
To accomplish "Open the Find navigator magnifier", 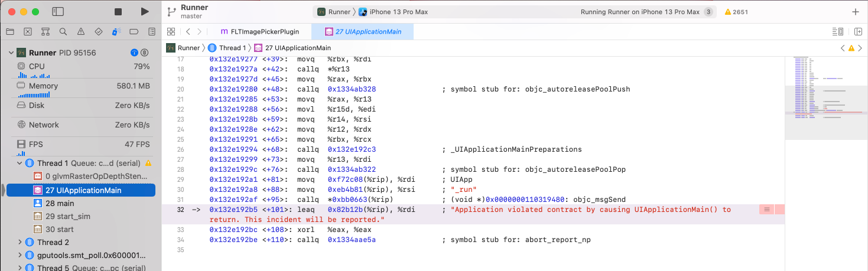I will coord(63,31).
